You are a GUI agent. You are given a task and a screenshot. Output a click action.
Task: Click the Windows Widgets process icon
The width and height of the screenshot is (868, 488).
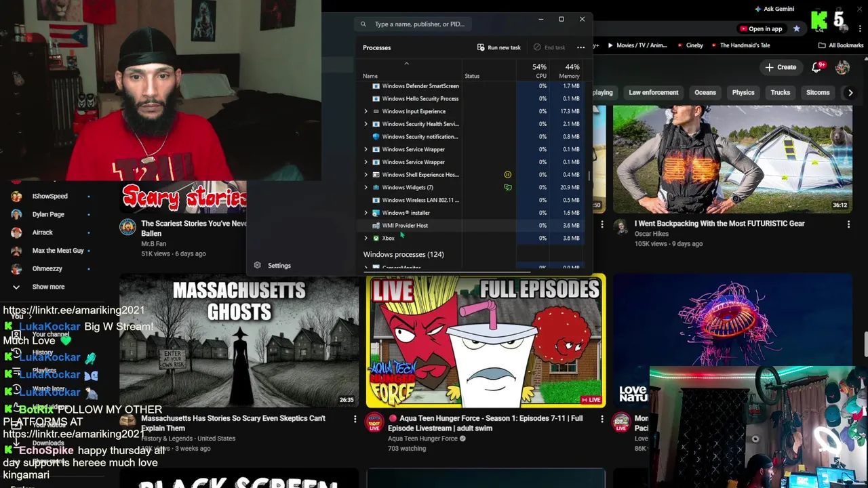tap(376, 188)
